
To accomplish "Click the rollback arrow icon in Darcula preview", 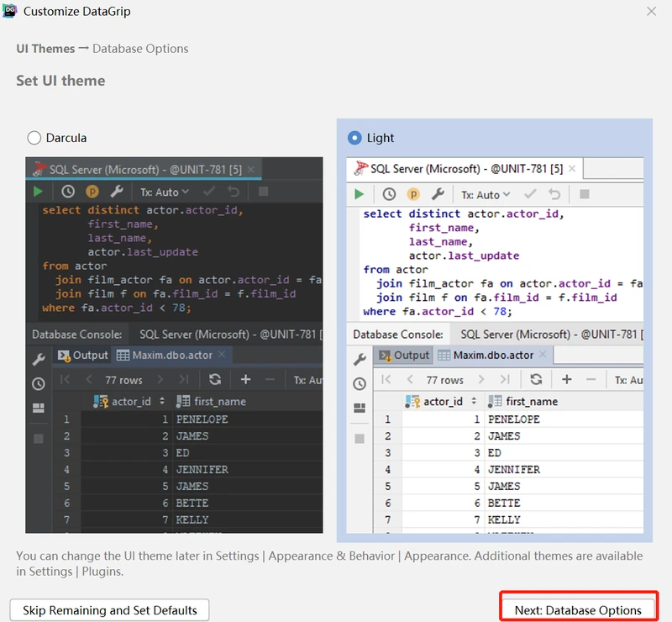I will coord(234,191).
